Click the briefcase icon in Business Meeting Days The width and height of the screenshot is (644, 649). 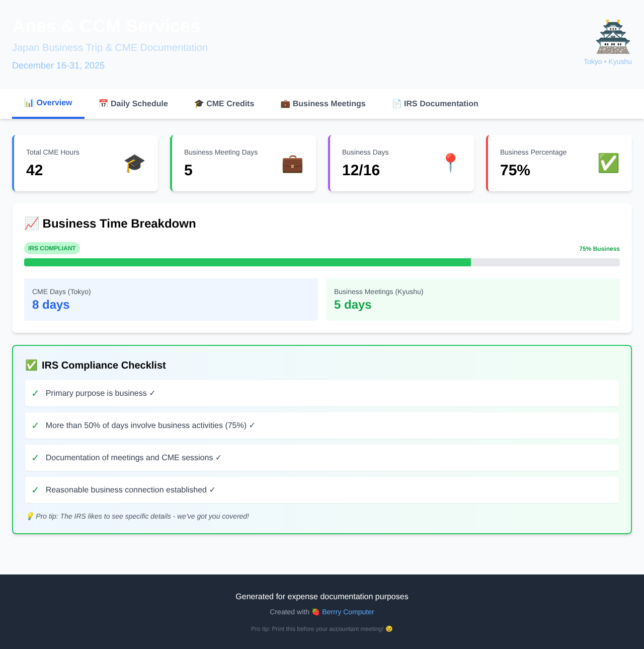click(292, 164)
